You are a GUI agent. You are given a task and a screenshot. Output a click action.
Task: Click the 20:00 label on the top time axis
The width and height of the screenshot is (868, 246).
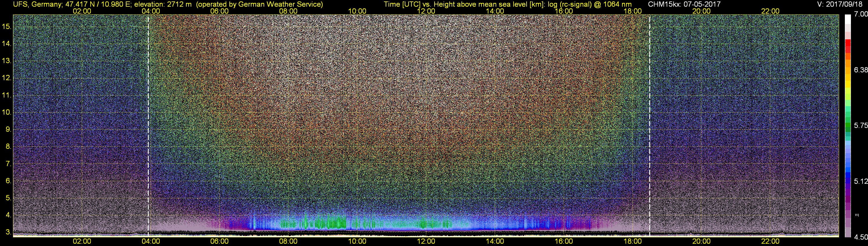702,11
